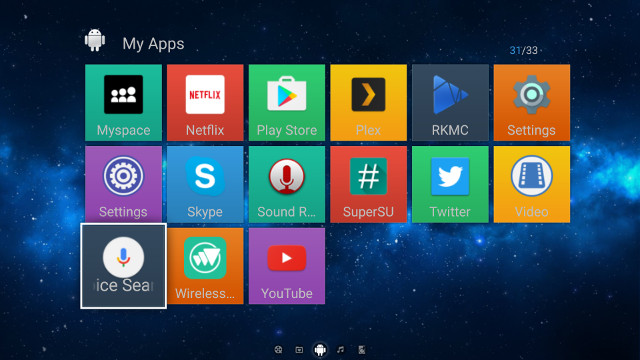Open the YouTube app
The width and height of the screenshot is (640, 360).
[287, 266]
